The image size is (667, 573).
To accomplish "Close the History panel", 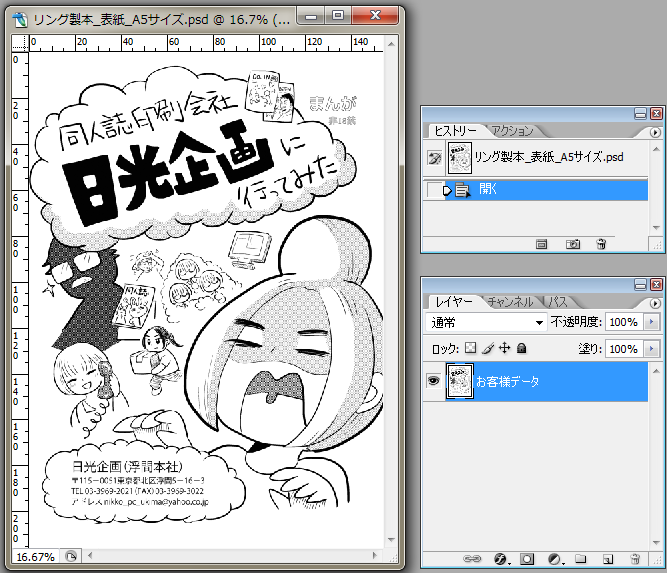I will (656, 114).
